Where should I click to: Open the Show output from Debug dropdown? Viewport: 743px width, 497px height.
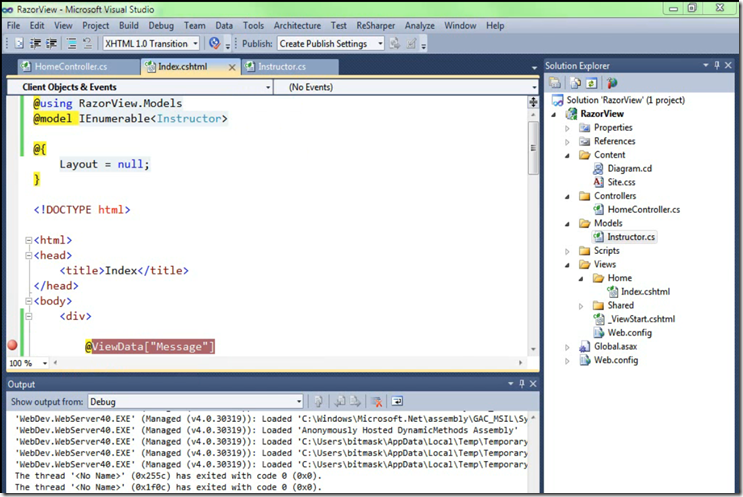(299, 402)
